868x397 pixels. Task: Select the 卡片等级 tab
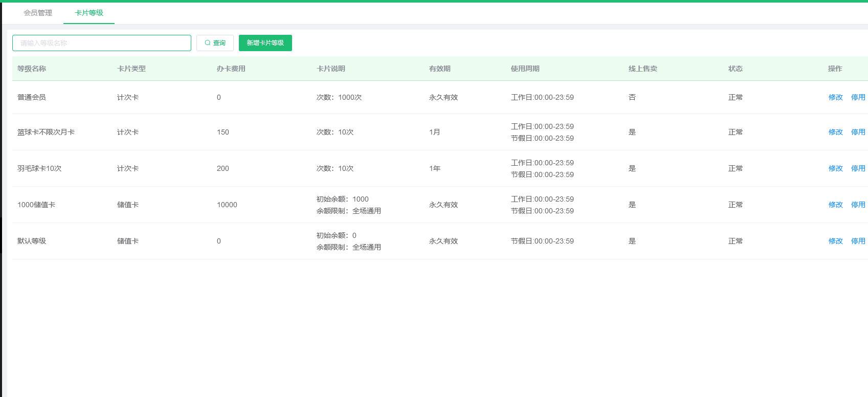pos(89,13)
